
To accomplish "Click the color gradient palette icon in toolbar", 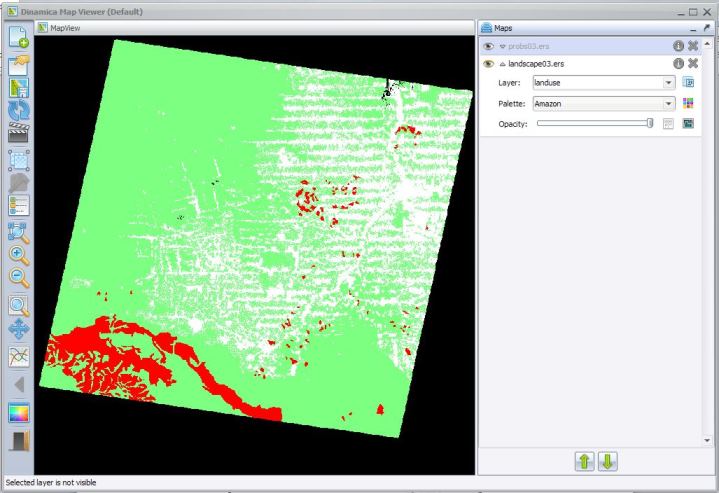I will pos(19,413).
